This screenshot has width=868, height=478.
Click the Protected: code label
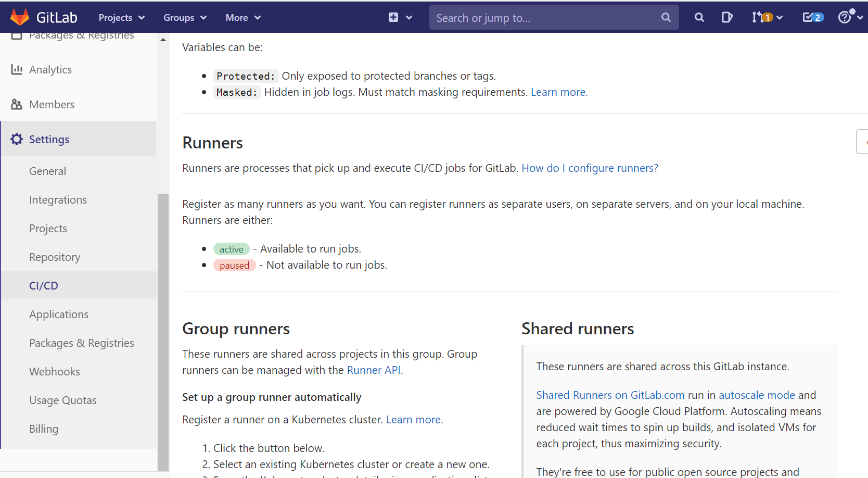[x=246, y=76]
